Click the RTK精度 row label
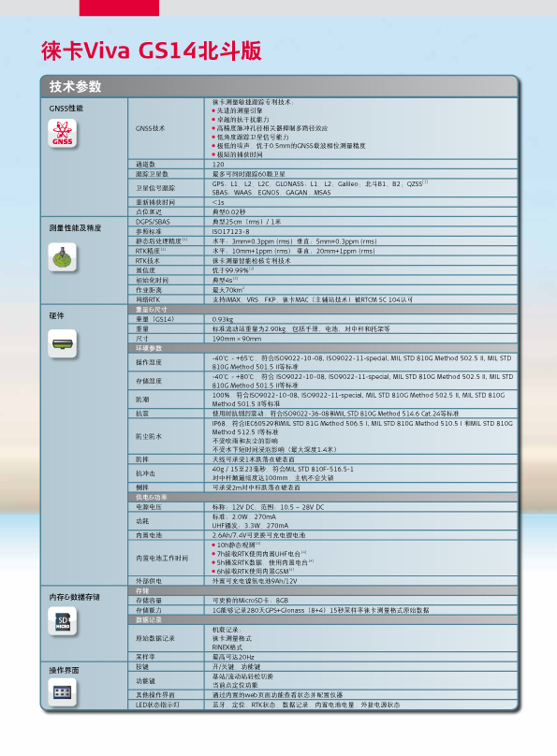The height and width of the screenshot is (756, 557). [x=151, y=251]
